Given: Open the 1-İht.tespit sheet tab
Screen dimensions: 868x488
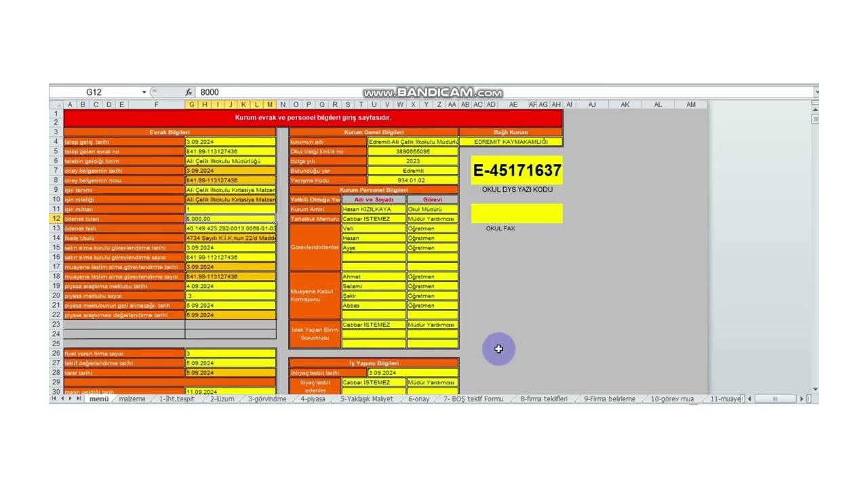Looking at the screenshot, I should 176,399.
